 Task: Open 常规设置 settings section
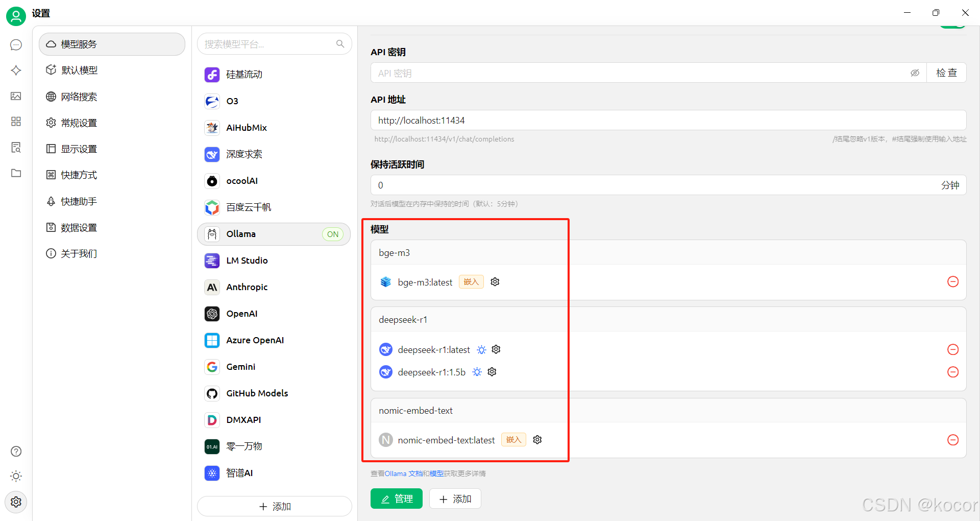pos(112,123)
